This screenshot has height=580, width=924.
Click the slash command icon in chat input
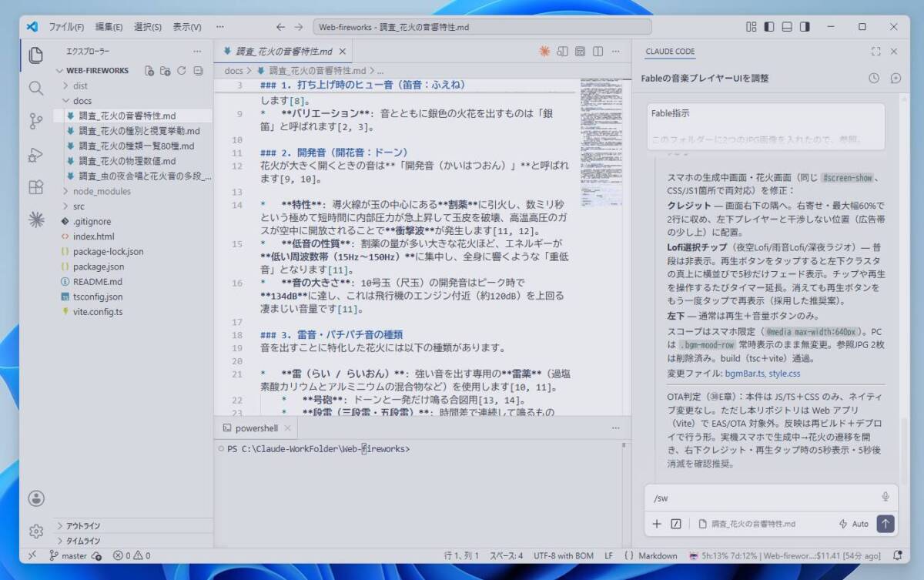tap(676, 524)
